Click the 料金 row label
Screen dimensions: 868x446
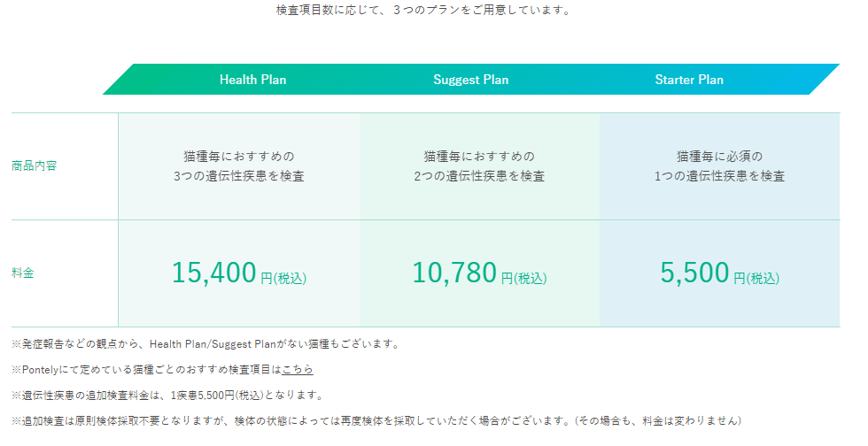(23, 273)
